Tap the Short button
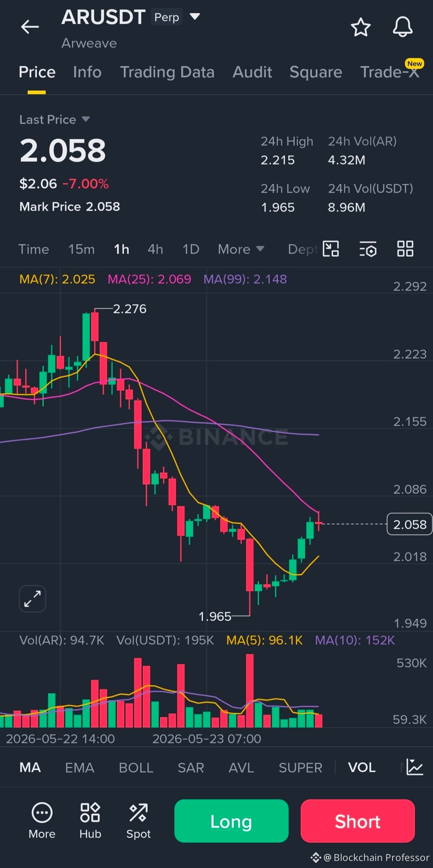Image resolution: width=433 pixels, height=868 pixels. pyautogui.click(x=358, y=821)
